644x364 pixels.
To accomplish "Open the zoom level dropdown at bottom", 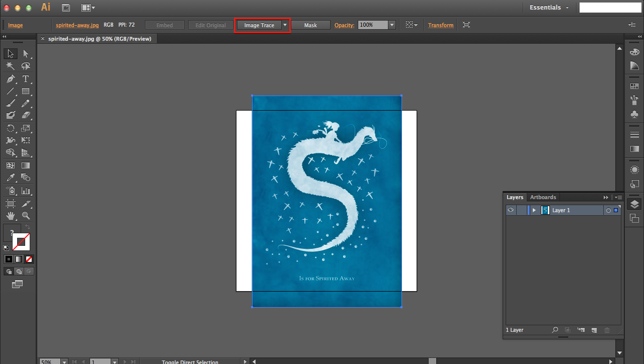I will 64,361.
